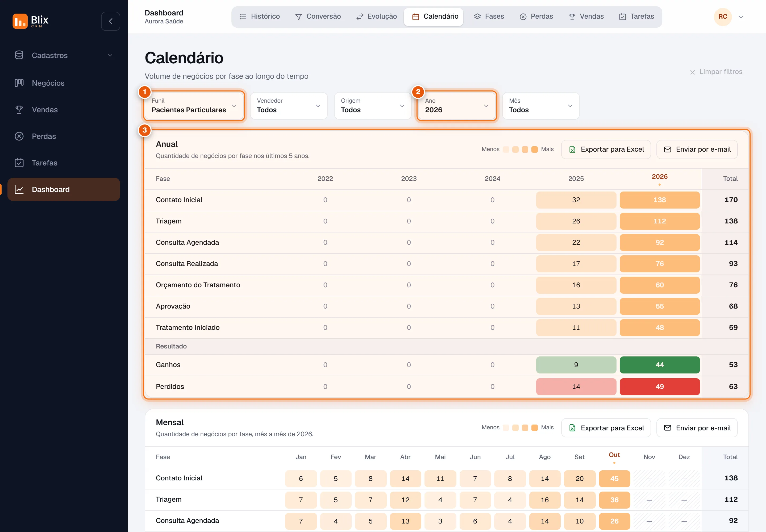The width and height of the screenshot is (766, 532).
Task: Switch to the Conversão tab
Action: pos(318,17)
